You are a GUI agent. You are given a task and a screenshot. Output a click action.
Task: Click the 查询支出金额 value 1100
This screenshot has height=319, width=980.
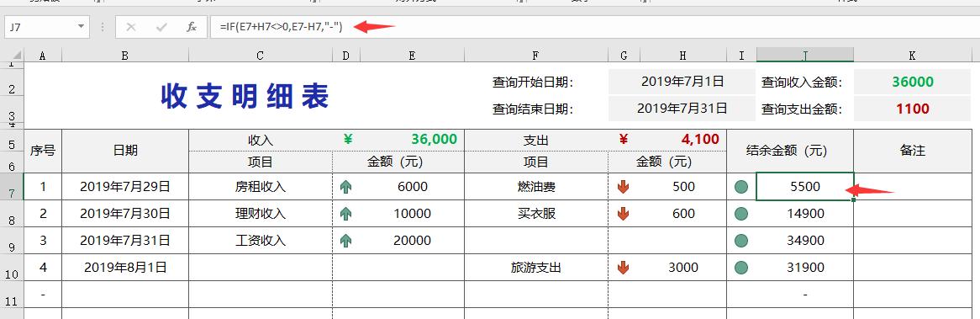(913, 109)
